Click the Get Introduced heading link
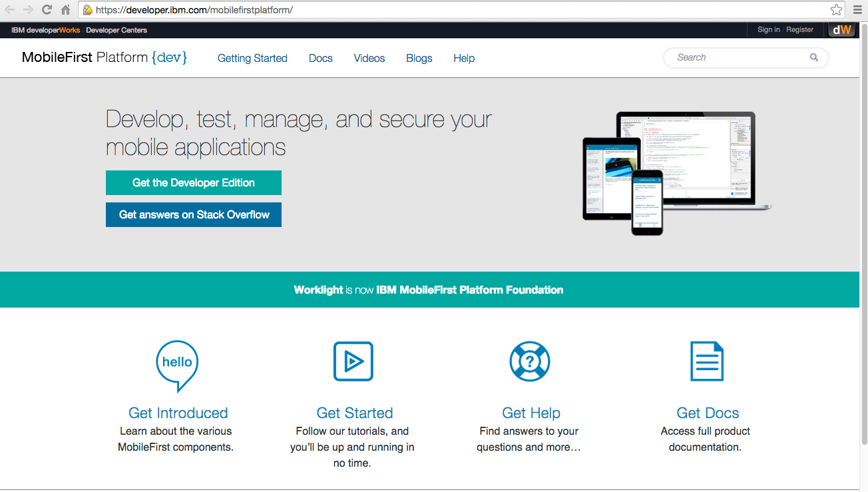The width and height of the screenshot is (868, 492). coord(178,413)
